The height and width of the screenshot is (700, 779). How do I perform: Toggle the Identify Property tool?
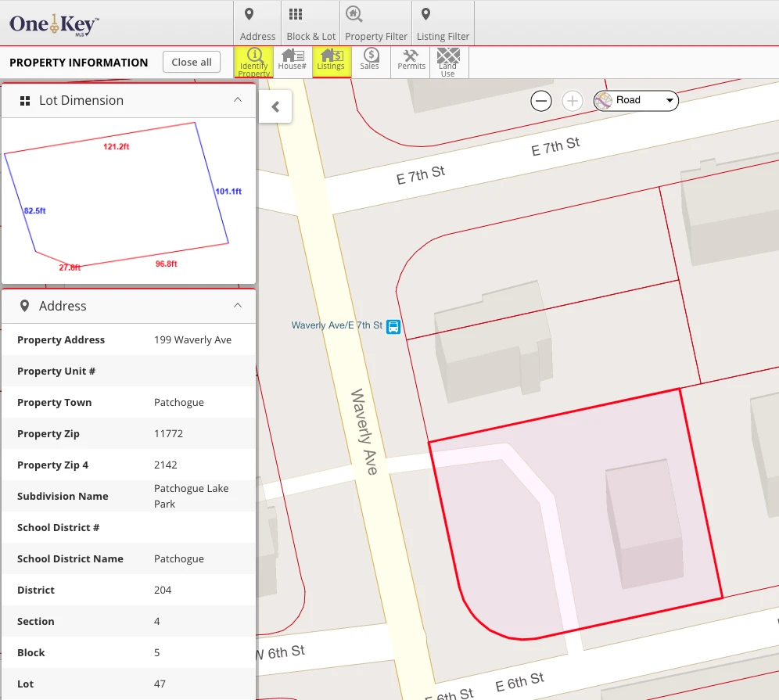tap(253, 62)
